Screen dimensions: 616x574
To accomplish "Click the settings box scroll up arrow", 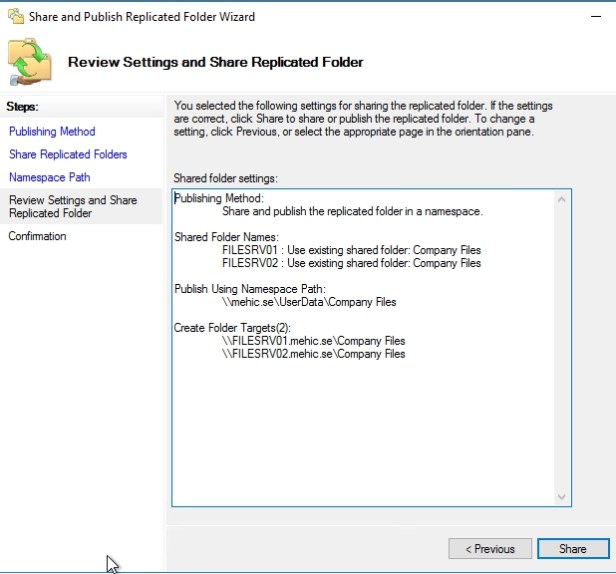I will 562,200.
